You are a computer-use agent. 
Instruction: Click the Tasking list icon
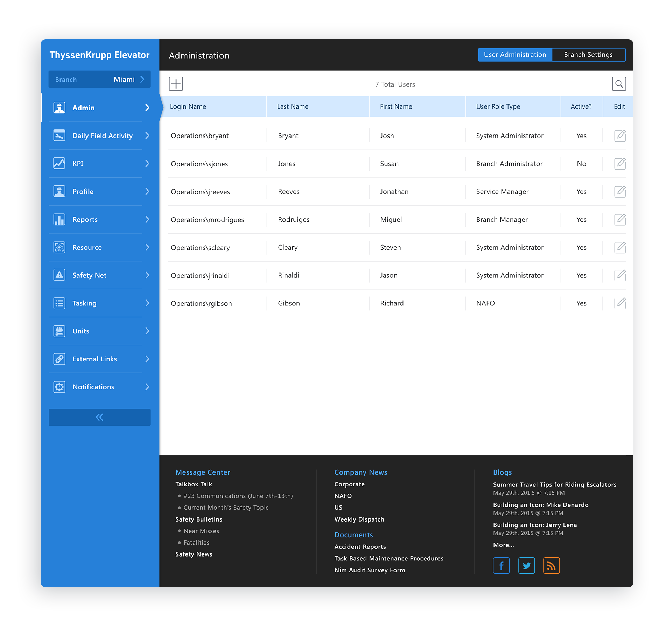click(59, 303)
